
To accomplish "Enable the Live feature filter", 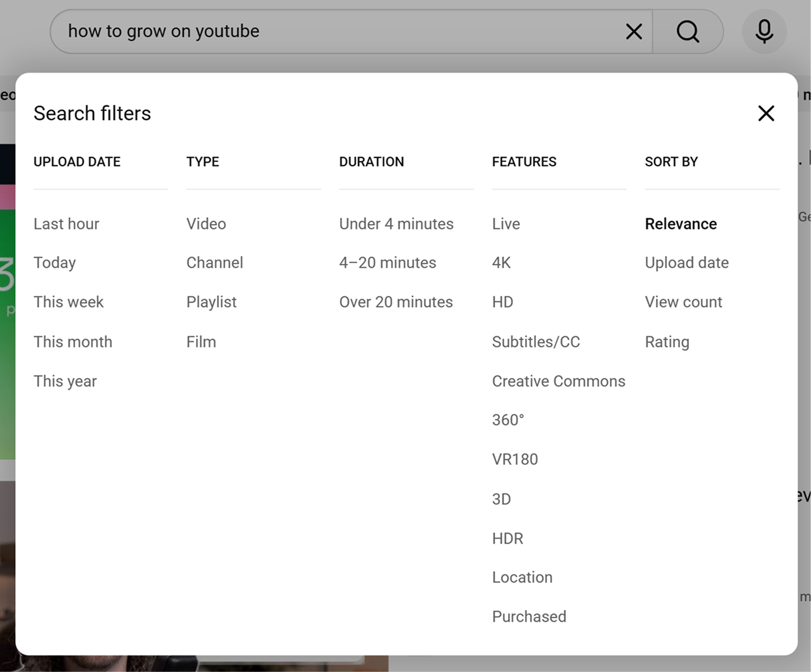I will 505,224.
